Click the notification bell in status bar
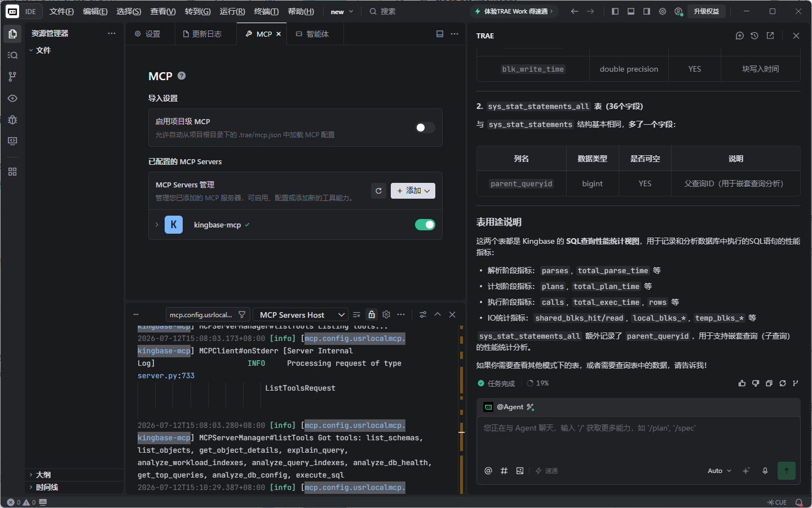This screenshot has width=812, height=508. tap(799, 502)
